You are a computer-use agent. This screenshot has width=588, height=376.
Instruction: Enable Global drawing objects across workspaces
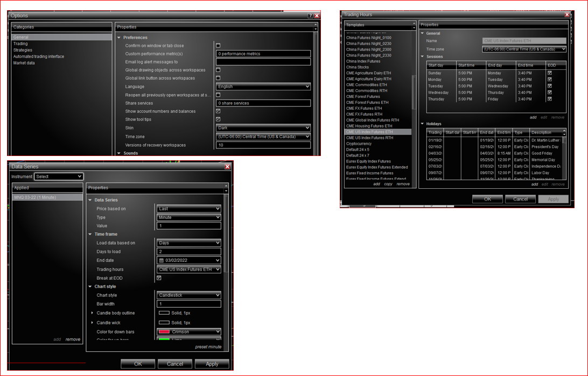coord(218,70)
